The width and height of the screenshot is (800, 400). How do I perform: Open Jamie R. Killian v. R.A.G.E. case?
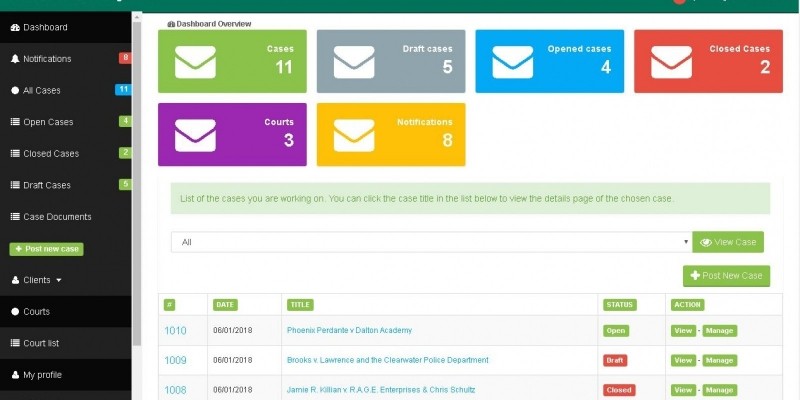click(x=381, y=390)
